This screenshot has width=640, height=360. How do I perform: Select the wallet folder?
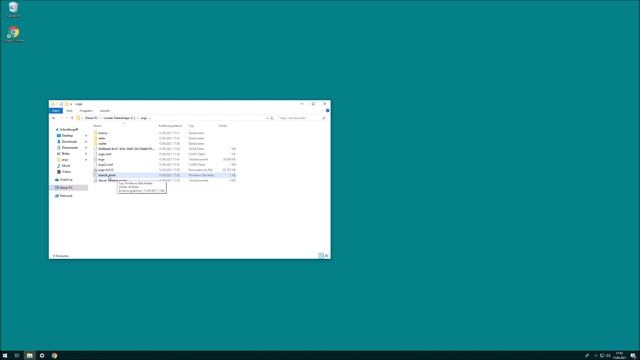tap(102, 144)
